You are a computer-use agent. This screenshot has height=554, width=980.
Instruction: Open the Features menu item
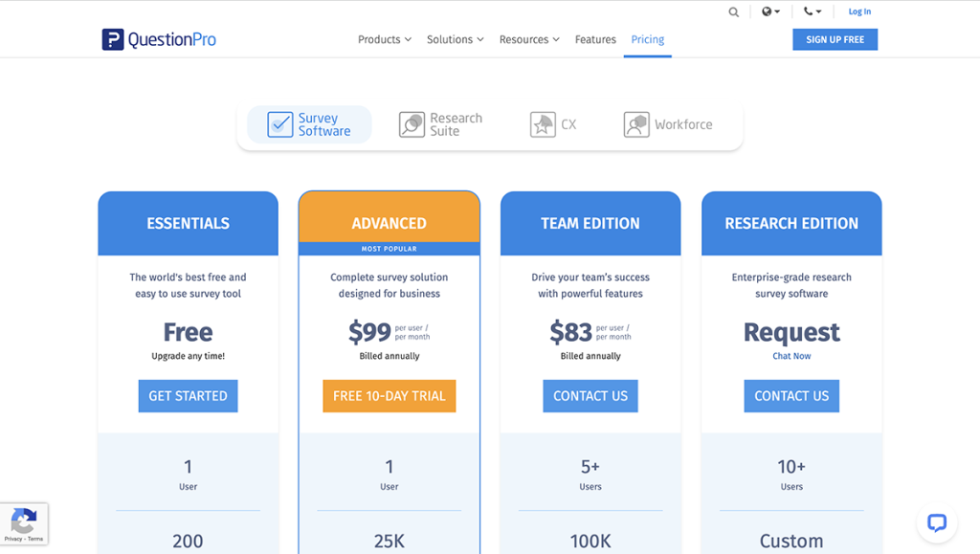[595, 39]
